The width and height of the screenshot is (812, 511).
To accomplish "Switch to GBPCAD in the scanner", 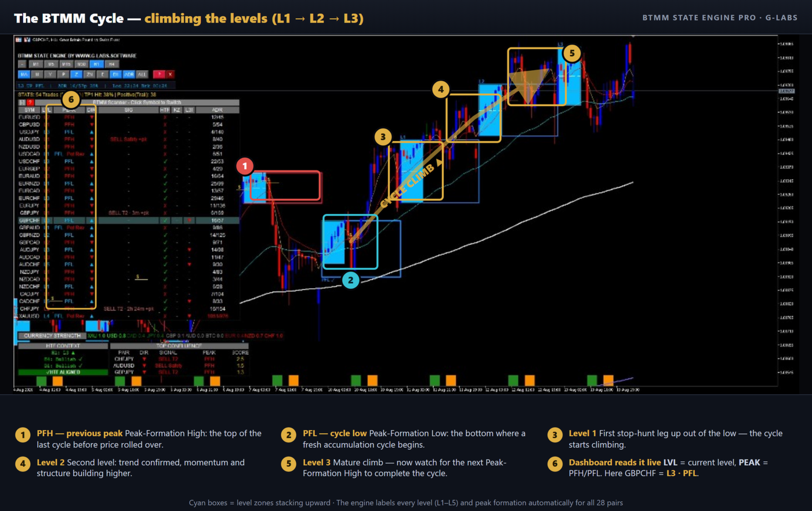I will [x=29, y=242].
